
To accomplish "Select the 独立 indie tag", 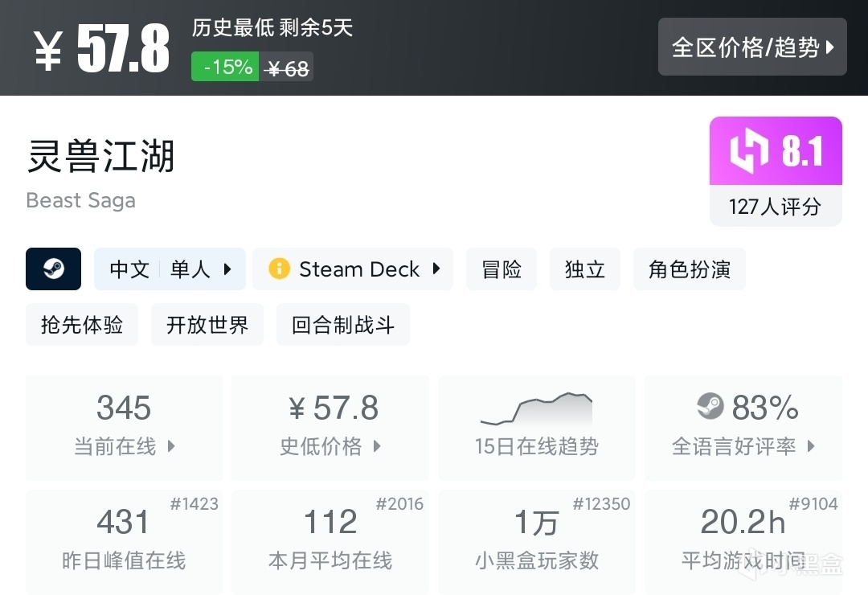I will [x=584, y=269].
